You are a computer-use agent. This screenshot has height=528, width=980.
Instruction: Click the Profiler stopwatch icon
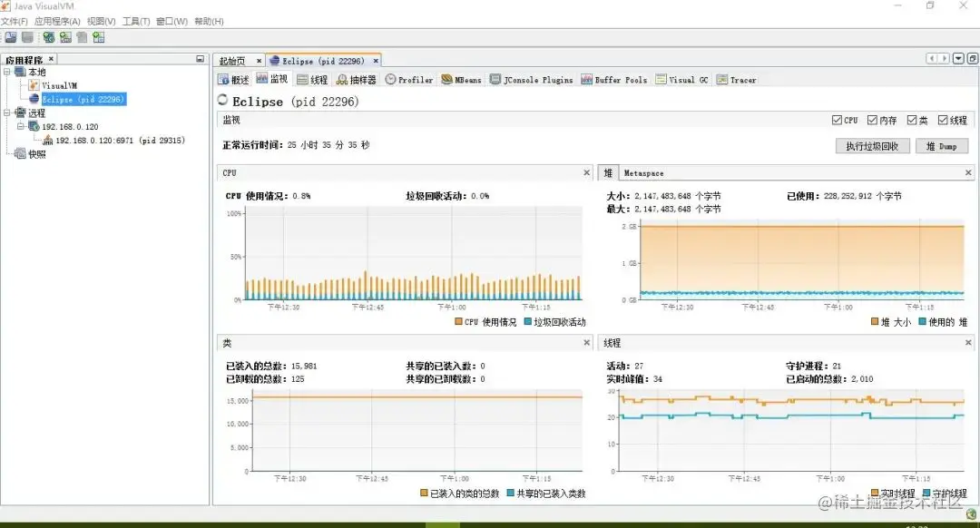(x=390, y=79)
